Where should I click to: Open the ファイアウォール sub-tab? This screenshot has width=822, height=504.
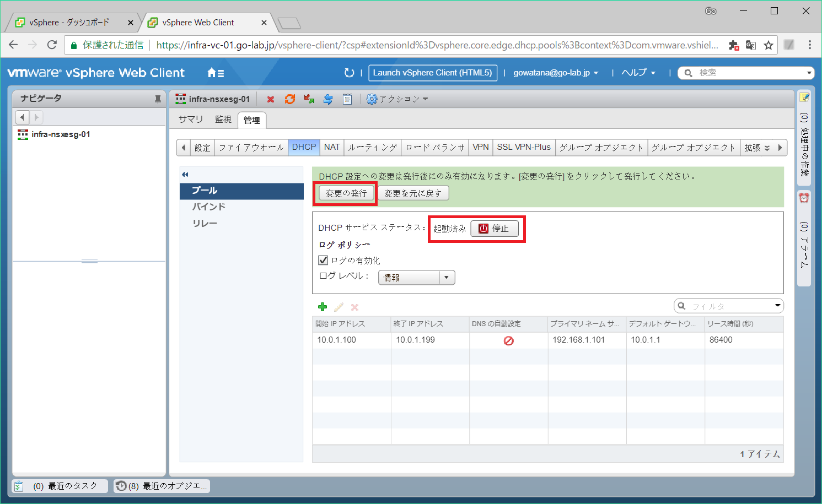coord(251,148)
